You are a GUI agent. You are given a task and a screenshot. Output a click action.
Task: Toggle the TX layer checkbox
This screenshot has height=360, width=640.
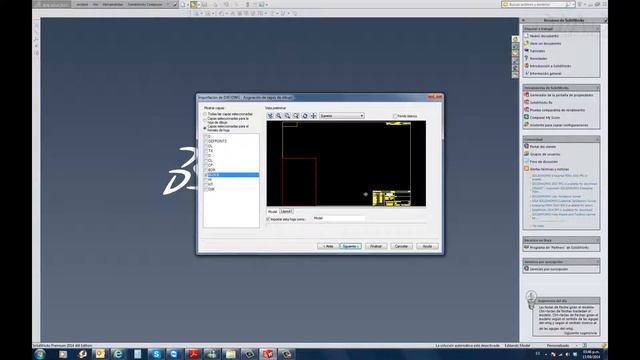[x=206, y=151]
